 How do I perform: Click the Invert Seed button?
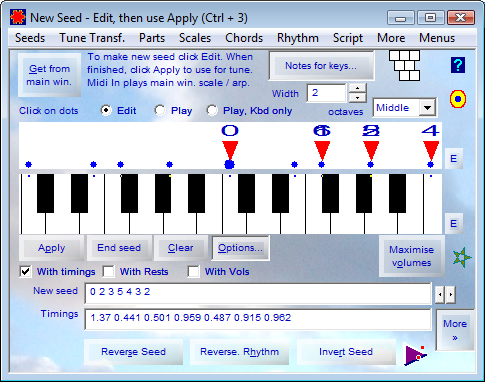pos(346,352)
